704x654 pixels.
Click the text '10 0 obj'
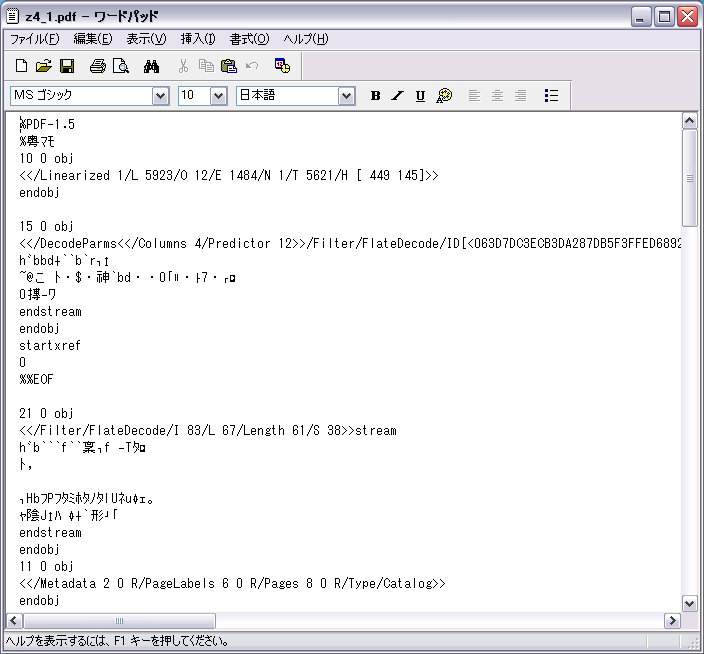pyautogui.click(x=46, y=158)
